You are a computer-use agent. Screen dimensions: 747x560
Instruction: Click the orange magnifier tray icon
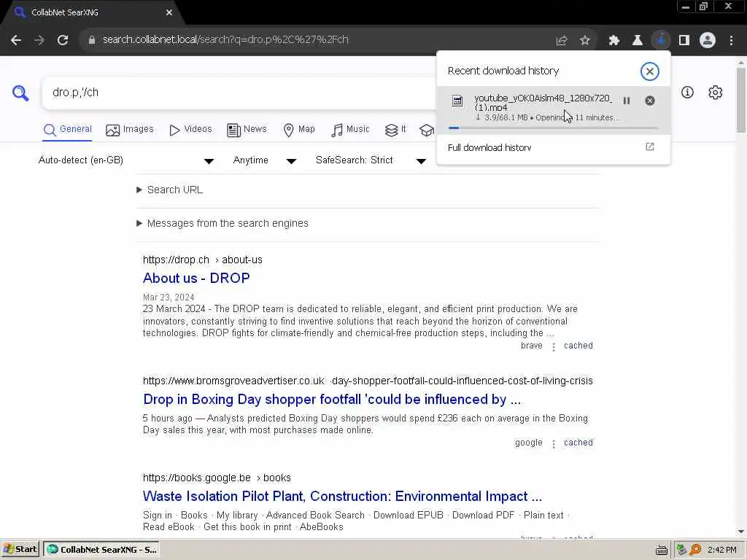695,550
